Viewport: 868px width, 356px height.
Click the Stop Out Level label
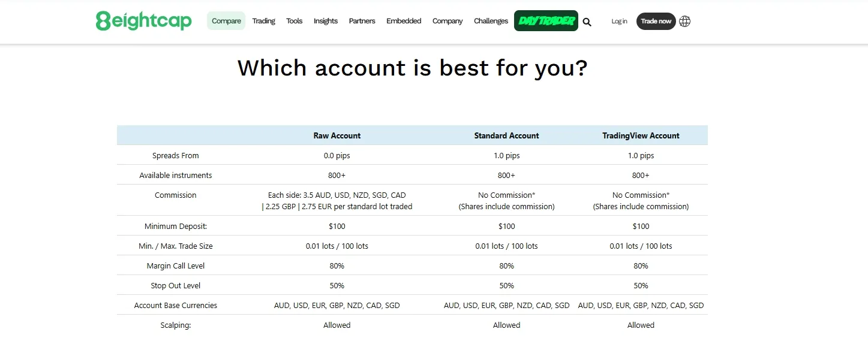click(x=175, y=285)
